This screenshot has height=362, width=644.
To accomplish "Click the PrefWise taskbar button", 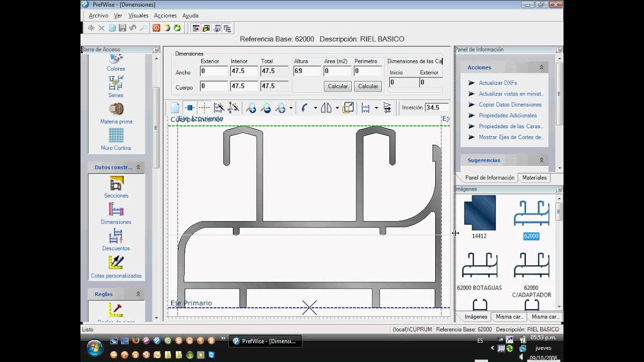I will [x=265, y=341].
